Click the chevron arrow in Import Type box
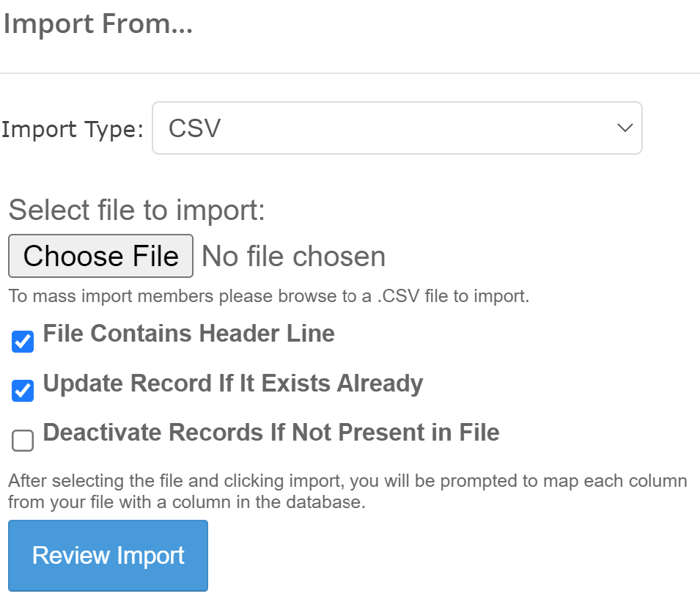Screen dimensions: 700x599 [625, 128]
